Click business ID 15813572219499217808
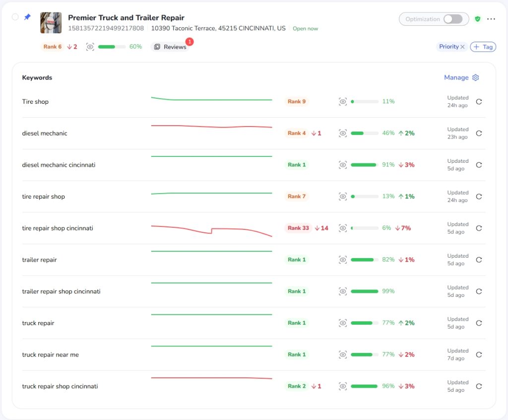Image resolution: width=508 pixels, height=420 pixels. point(106,28)
